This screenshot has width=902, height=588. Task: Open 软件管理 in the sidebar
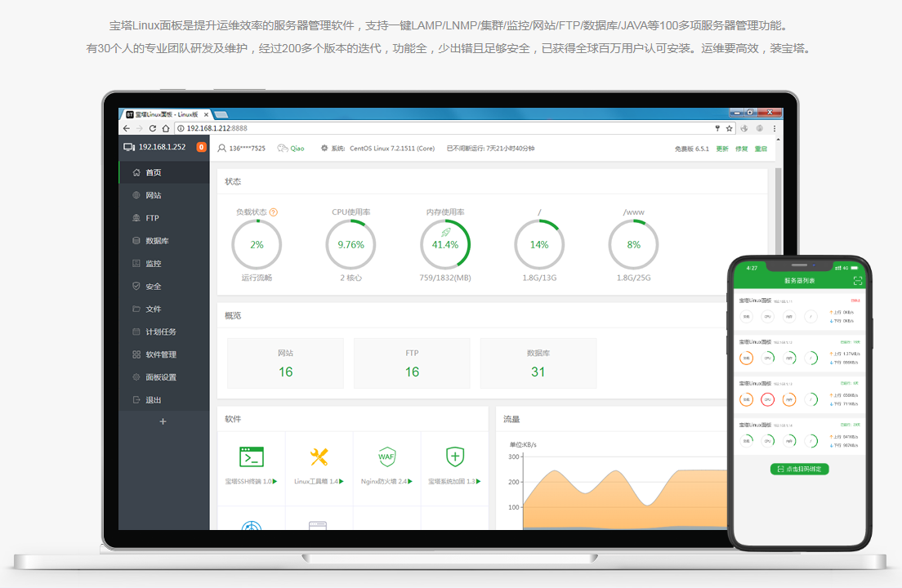pyautogui.click(x=160, y=354)
